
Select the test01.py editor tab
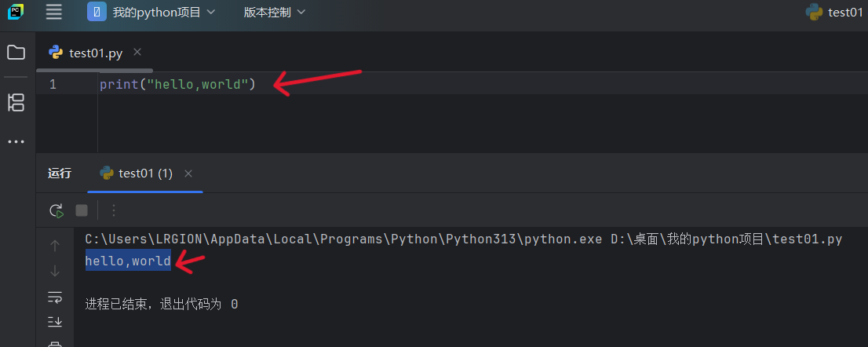pos(86,53)
